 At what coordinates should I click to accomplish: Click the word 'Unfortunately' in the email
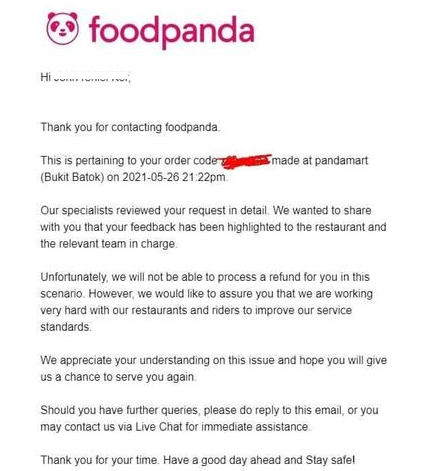click(x=74, y=277)
